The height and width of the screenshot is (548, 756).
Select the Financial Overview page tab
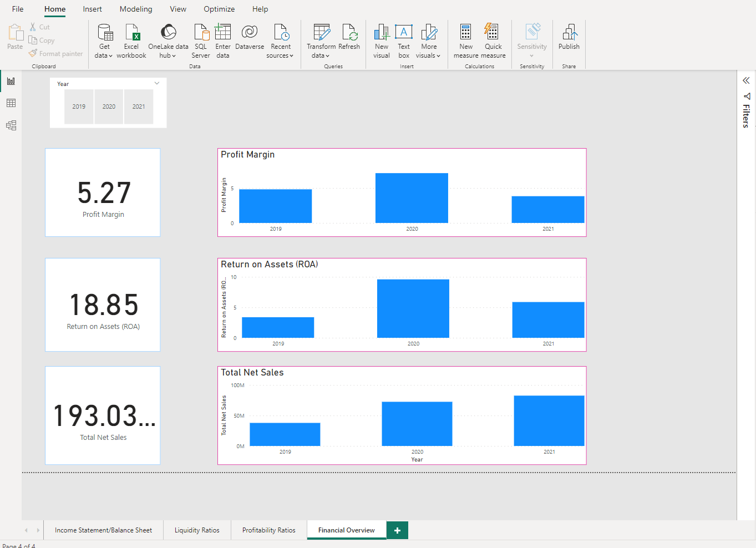(347, 530)
